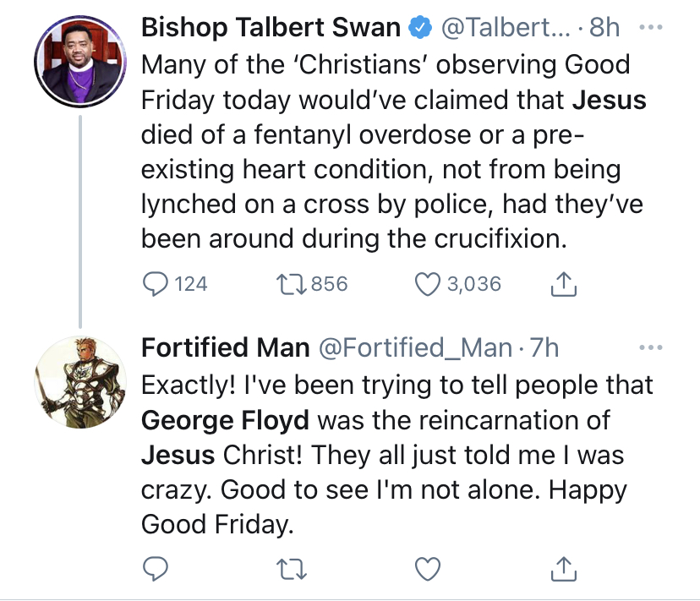
Task: Retweet Bishop Talbert Swan's tweet
Action: click(x=291, y=284)
